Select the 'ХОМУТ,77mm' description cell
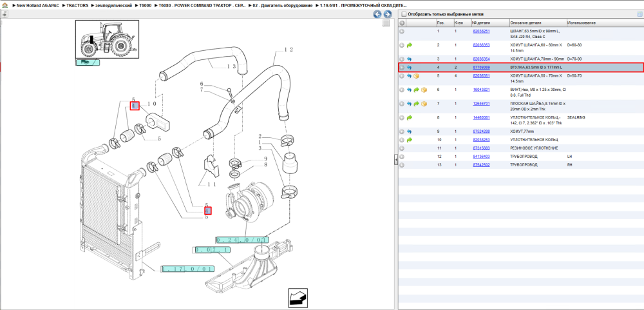This screenshot has width=644, height=310. coord(522,131)
